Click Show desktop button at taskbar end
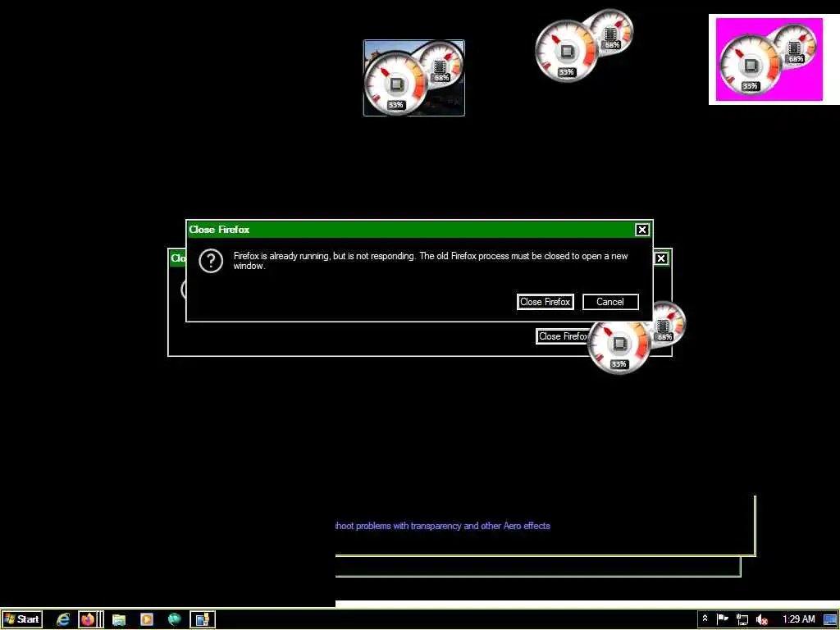Image resolution: width=840 pixels, height=630 pixels. tap(831, 620)
